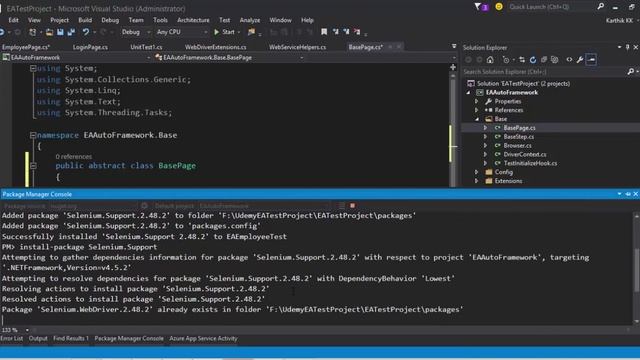Image resolution: width=640 pixels, height=360 pixels.
Task: Switch to the WebDriverExtensions.cs tab
Action: tap(216, 47)
